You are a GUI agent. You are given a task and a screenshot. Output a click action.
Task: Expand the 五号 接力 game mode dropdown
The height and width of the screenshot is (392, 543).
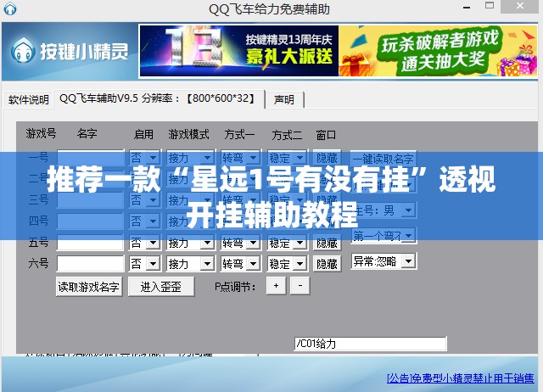190,244
